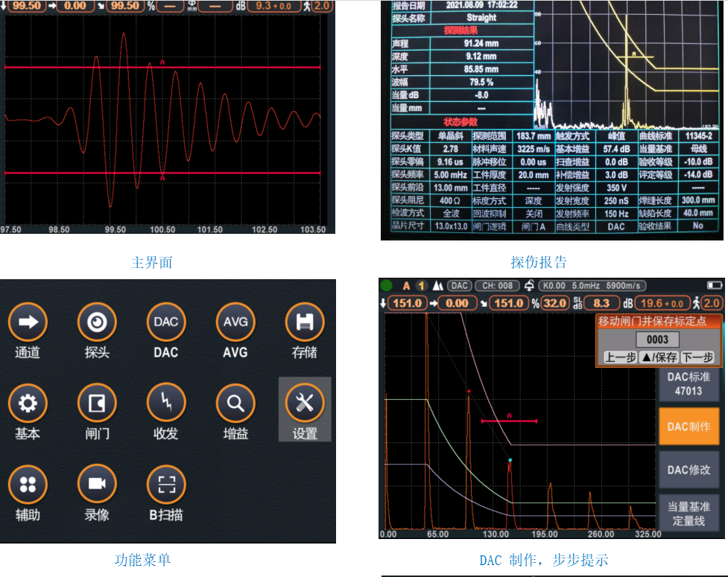Start 录像 video recording icon
The height and width of the screenshot is (577, 728).
[x=97, y=485]
